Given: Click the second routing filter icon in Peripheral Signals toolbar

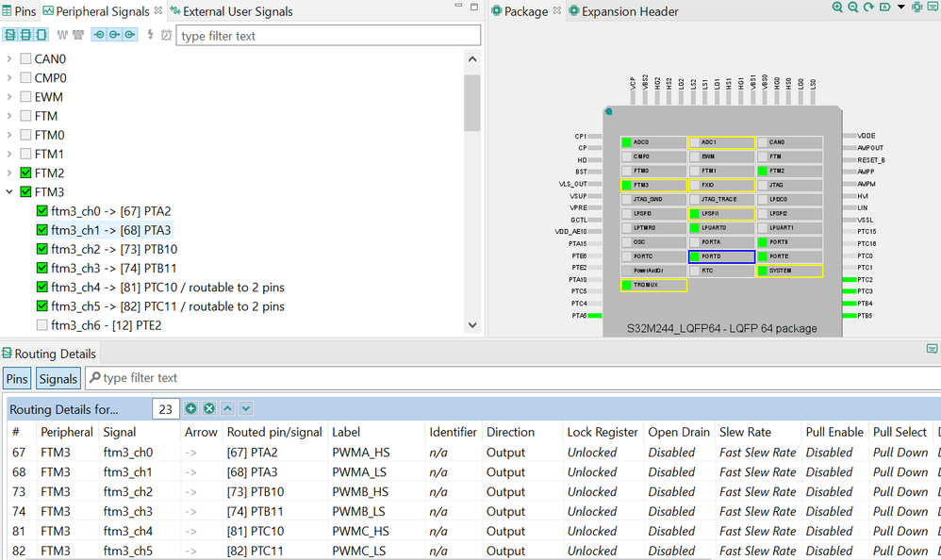Looking at the screenshot, I should pyautogui.click(x=25, y=35).
